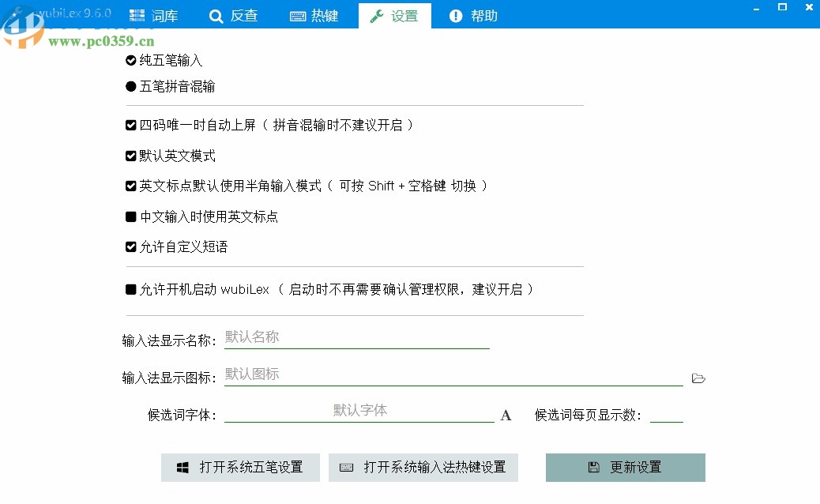Click the magnifier icon on the 反查 tab
The image size is (820, 504).
(x=213, y=15)
